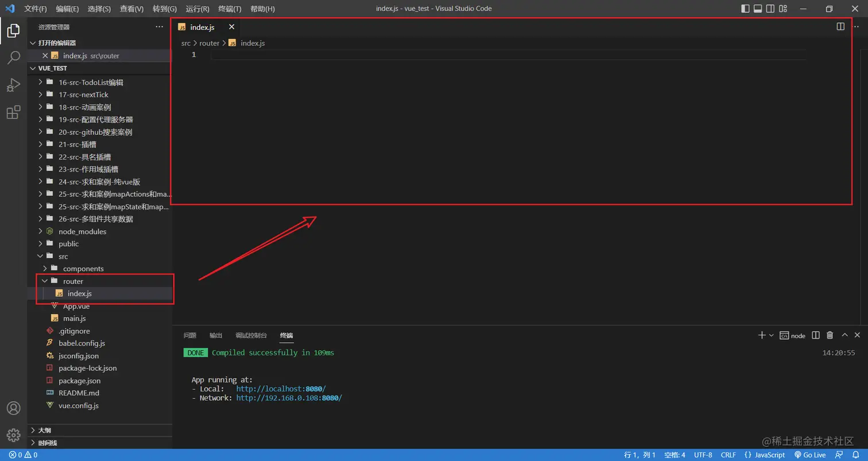Viewport: 868px width, 461px height.
Task: Click explorer more actions ellipsis
Action: point(159,27)
